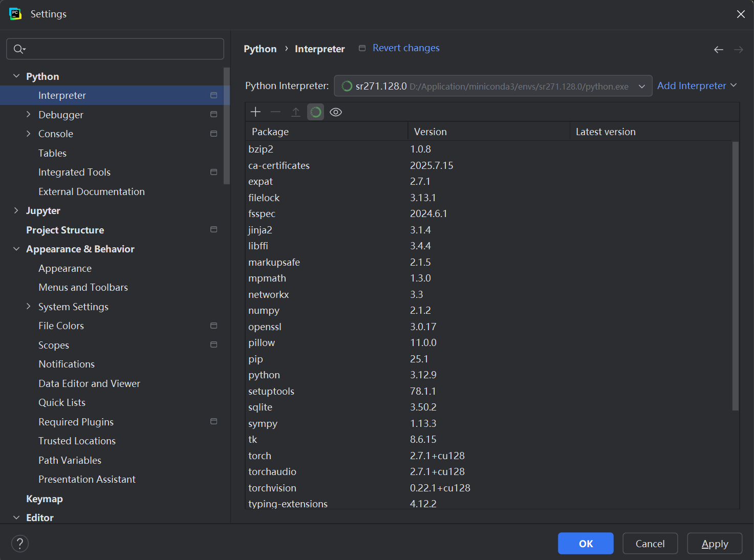The image size is (754, 560).
Task: Open the Appearance settings page
Action: coord(65,268)
